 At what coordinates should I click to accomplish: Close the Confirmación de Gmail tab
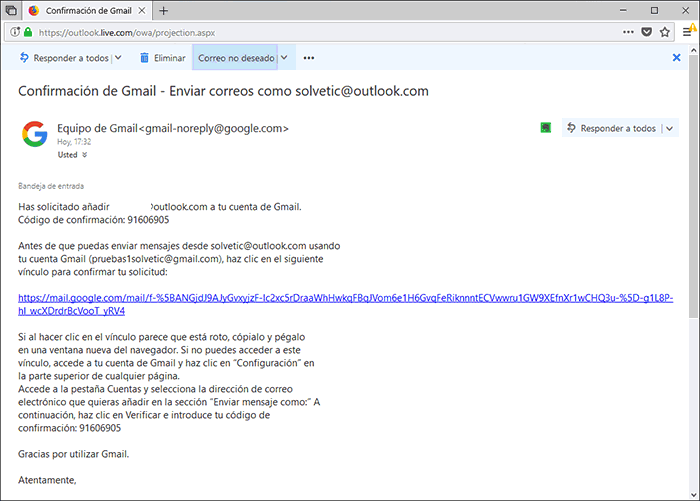point(142,11)
